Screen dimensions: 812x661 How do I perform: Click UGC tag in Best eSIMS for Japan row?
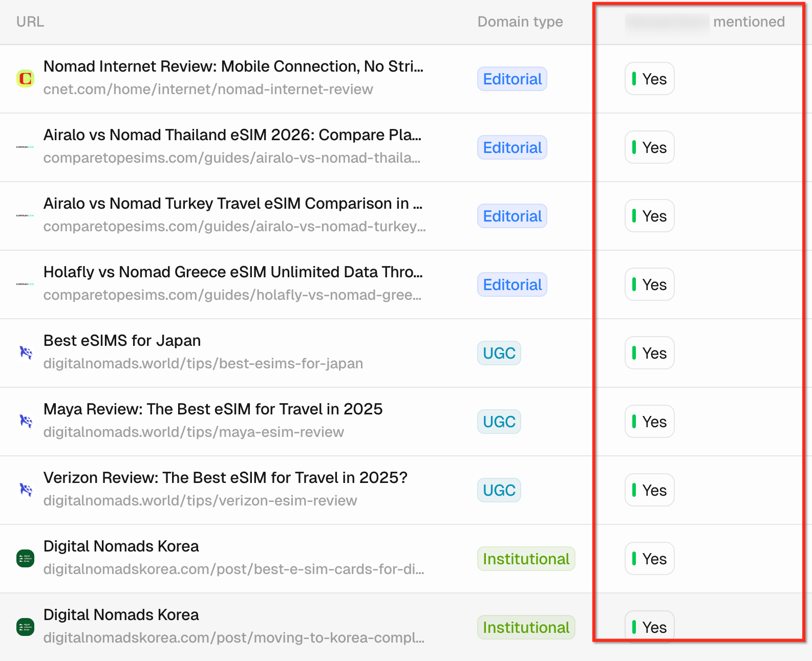tap(499, 353)
